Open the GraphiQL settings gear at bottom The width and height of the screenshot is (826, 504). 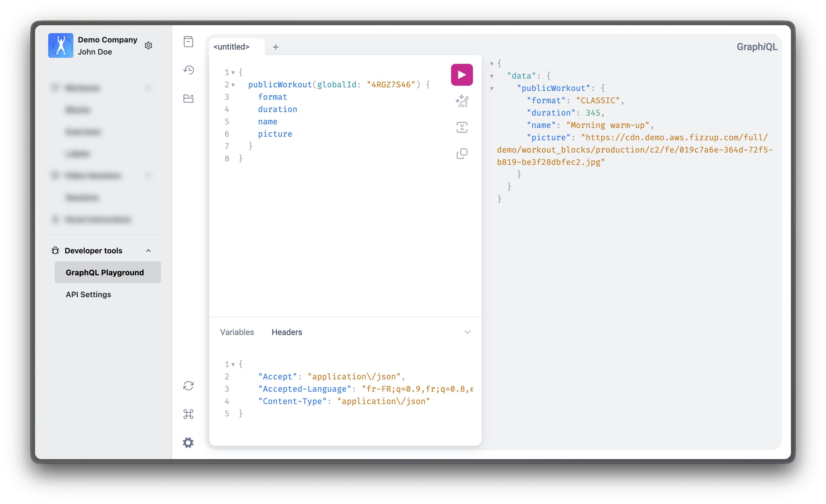pos(188,443)
